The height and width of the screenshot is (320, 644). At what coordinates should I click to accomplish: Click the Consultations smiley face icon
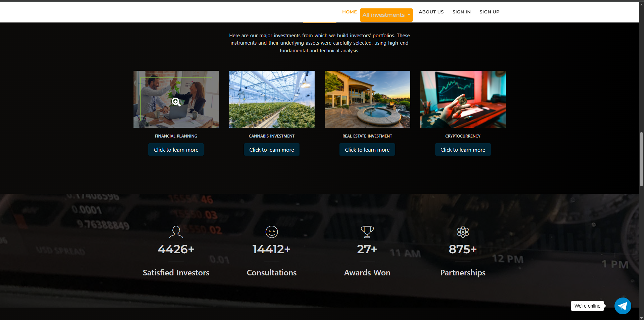[x=272, y=232]
